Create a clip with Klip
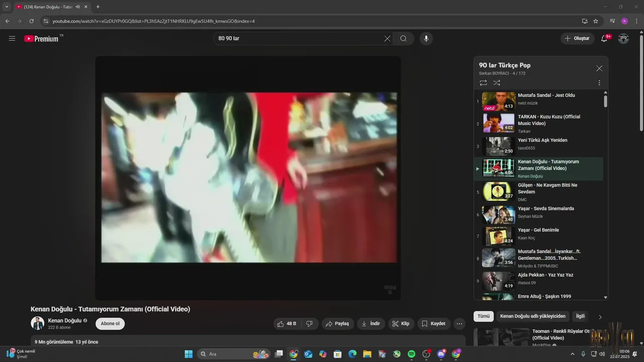The image size is (644, 362). click(x=401, y=324)
